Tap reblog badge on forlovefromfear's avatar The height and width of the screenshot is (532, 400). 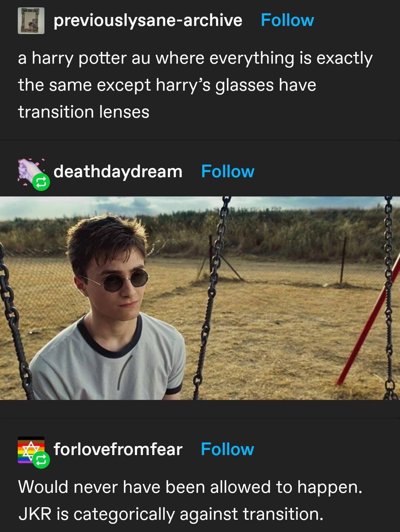[x=41, y=459]
